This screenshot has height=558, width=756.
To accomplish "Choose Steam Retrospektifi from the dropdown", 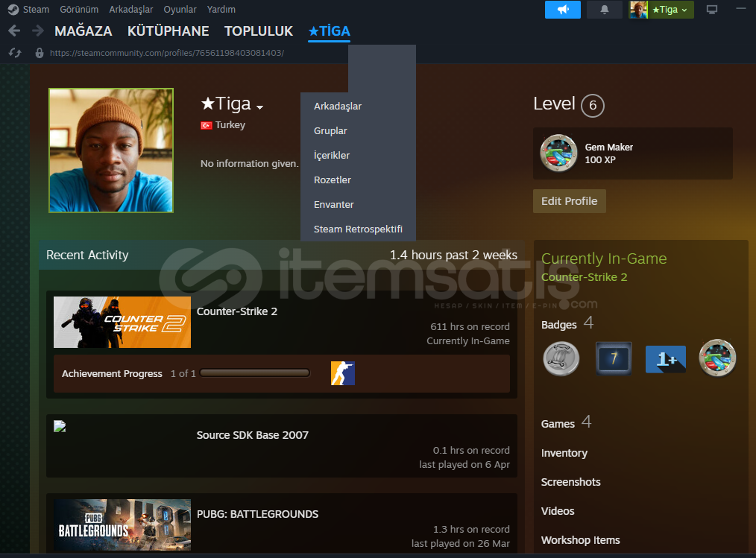I will (358, 229).
